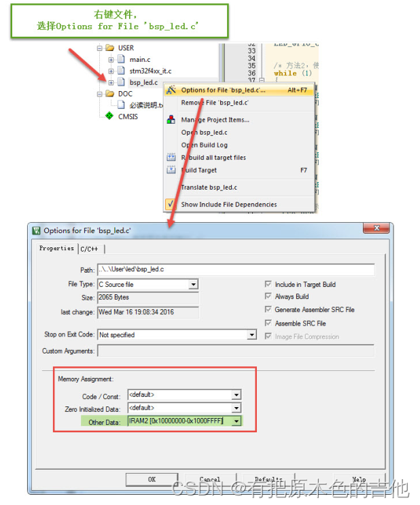Toggle Image File Compression checkbox

[x=268, y=336]
